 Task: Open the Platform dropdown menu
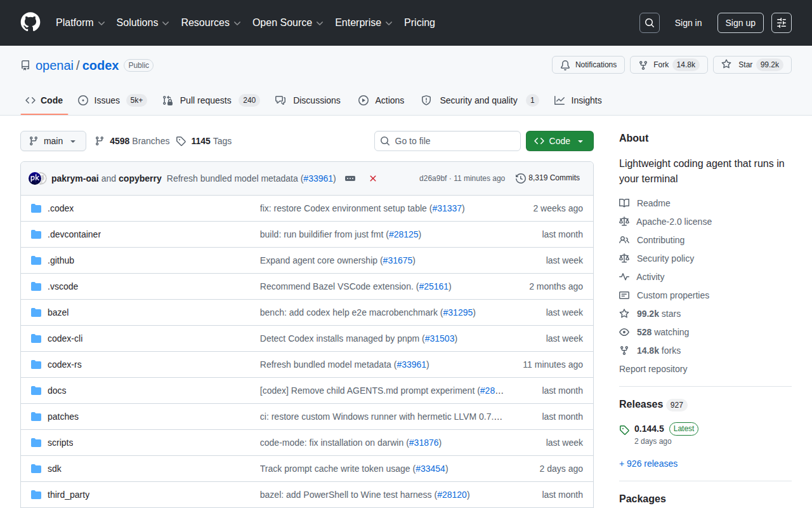(x=80, y=23)
